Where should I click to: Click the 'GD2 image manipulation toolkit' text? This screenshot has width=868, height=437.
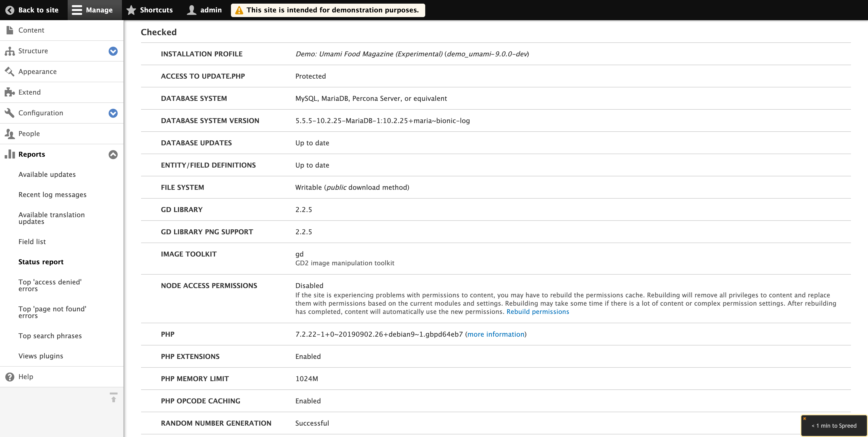(345, 263)
